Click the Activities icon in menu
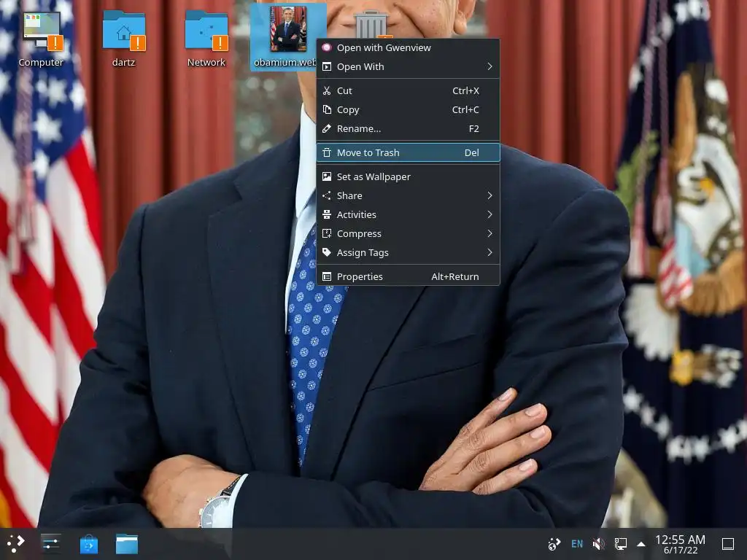This screenshot has height=560, width=747. [327, 215]
